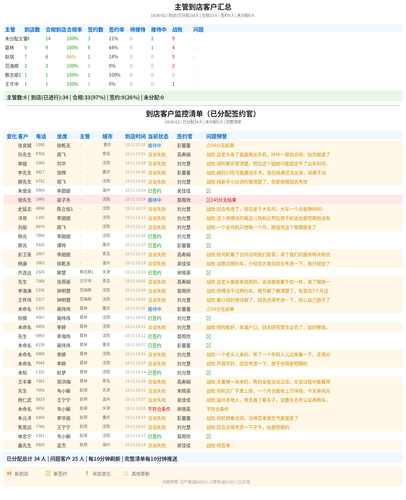Click the 新到店 legend icon
This screenshot has width=406, height=500.
9,474
